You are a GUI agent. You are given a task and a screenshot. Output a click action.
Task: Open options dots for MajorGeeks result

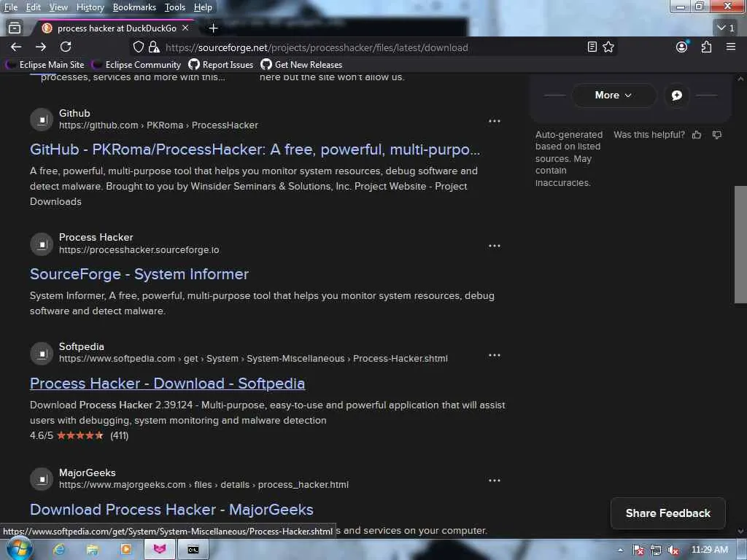pyautogui.click(x=495, y=480)
